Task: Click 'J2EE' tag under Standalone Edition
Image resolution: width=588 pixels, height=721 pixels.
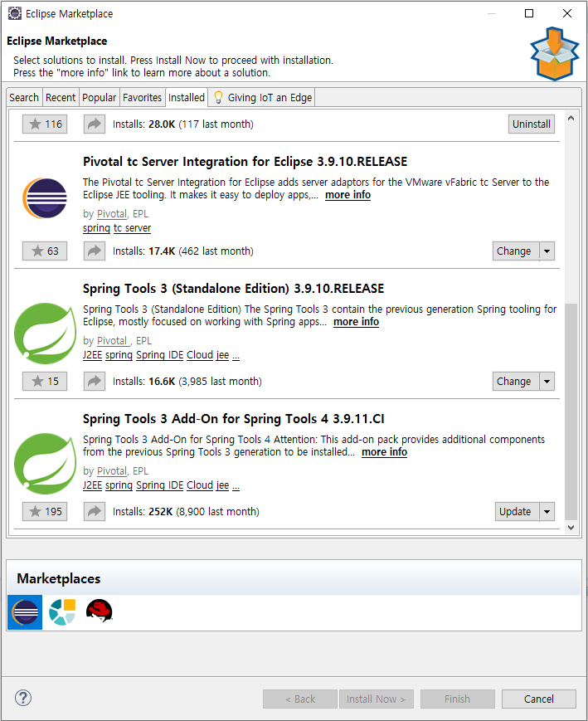Action: coord(92,355)
